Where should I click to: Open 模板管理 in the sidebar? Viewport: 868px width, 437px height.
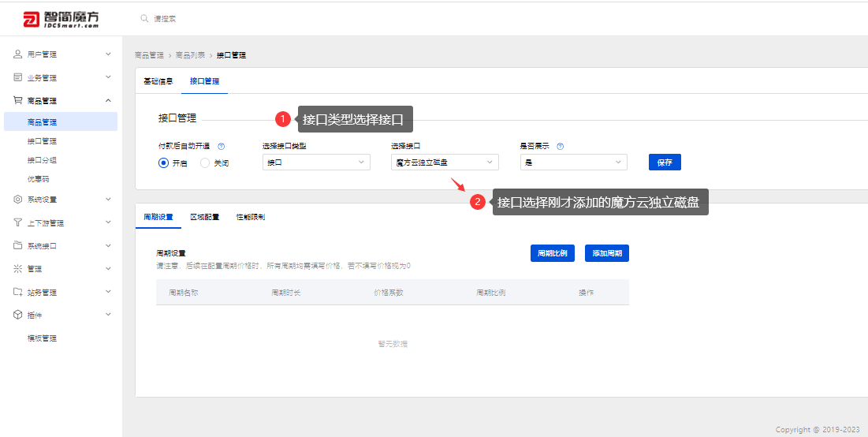[x=42, y=338]
